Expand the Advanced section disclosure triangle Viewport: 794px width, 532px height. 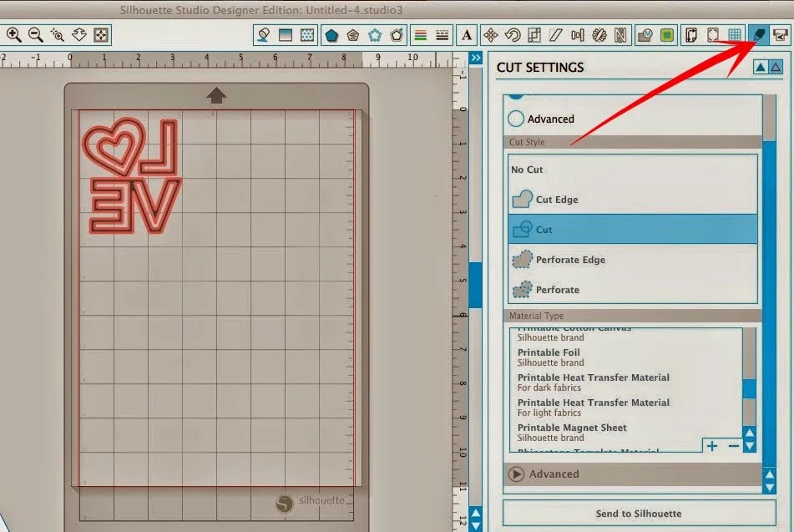coord(516,474)
